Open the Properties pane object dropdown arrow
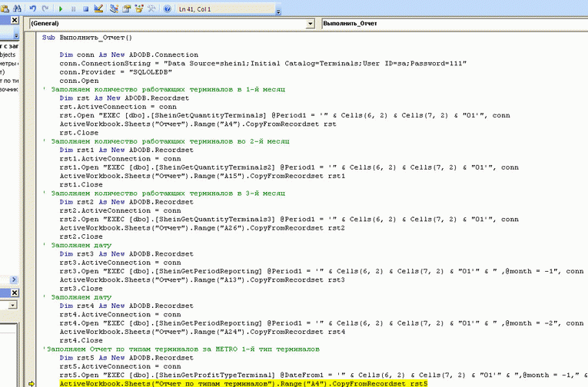Viewport: 588px width, 387px height. click(13, 306)
